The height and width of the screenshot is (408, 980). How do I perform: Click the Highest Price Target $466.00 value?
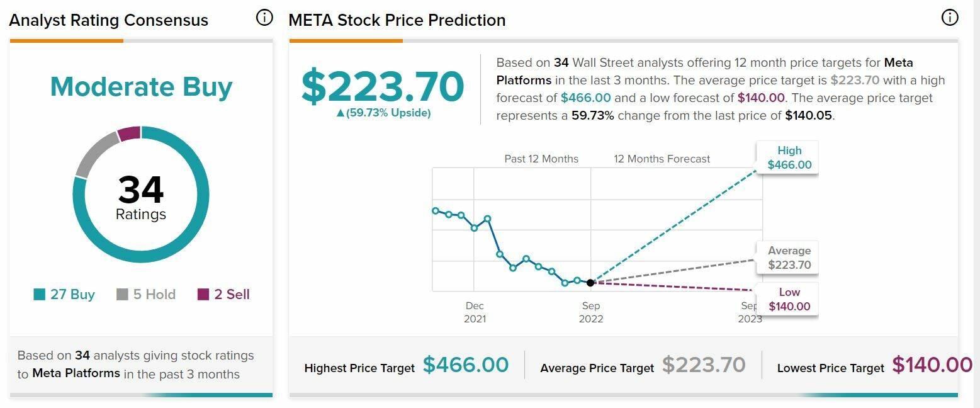coord(466,365)
